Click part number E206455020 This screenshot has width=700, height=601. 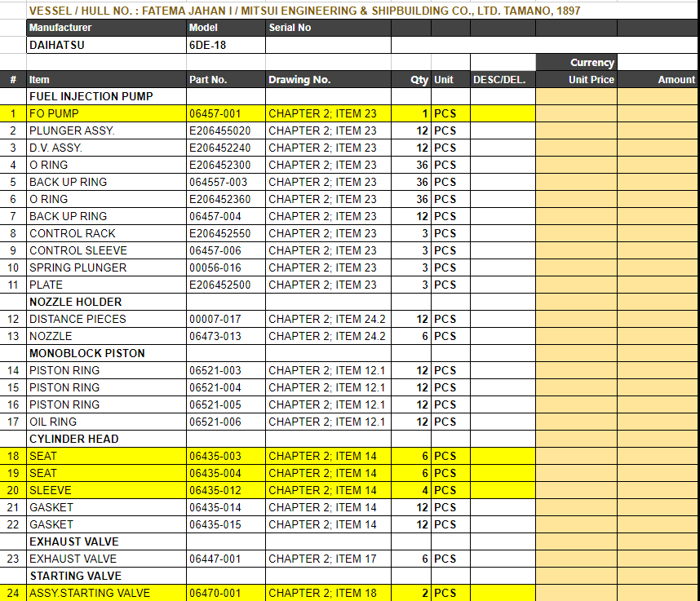225,130
